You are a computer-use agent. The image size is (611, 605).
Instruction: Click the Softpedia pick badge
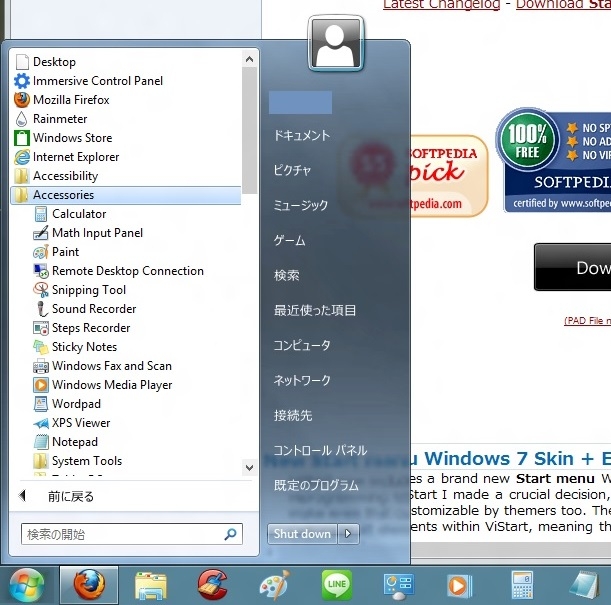[448, 176]
